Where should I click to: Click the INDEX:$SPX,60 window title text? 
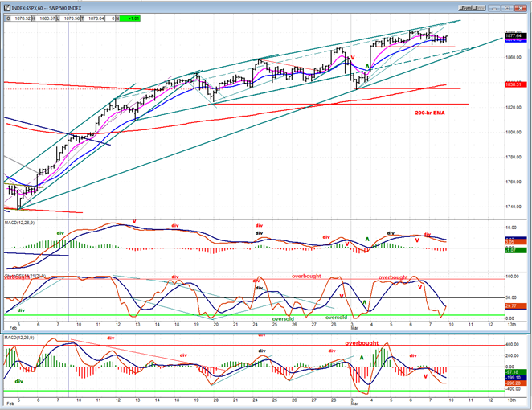click(52, 4)
